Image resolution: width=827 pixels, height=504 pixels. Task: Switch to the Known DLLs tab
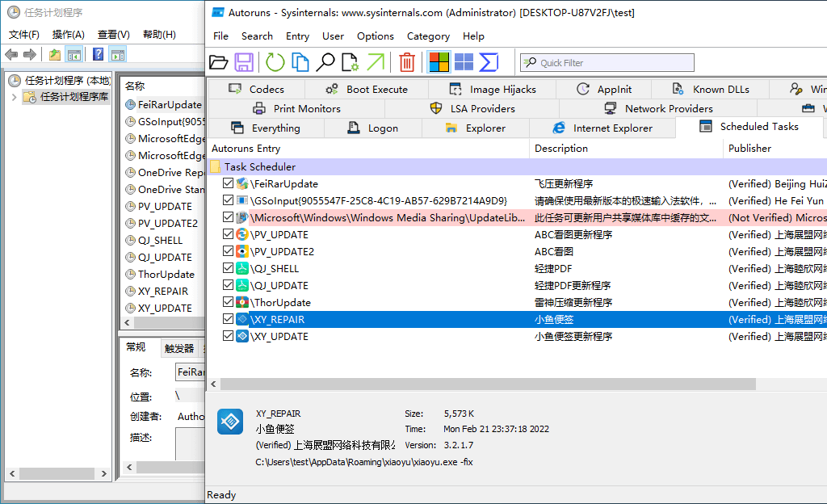(x=710, y=89)
